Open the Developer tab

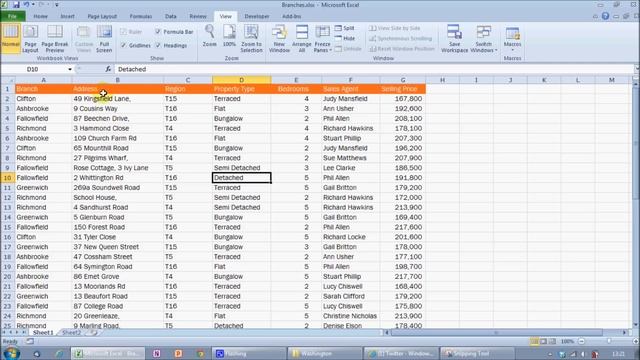pyautogui.click(x=257, y=16)
